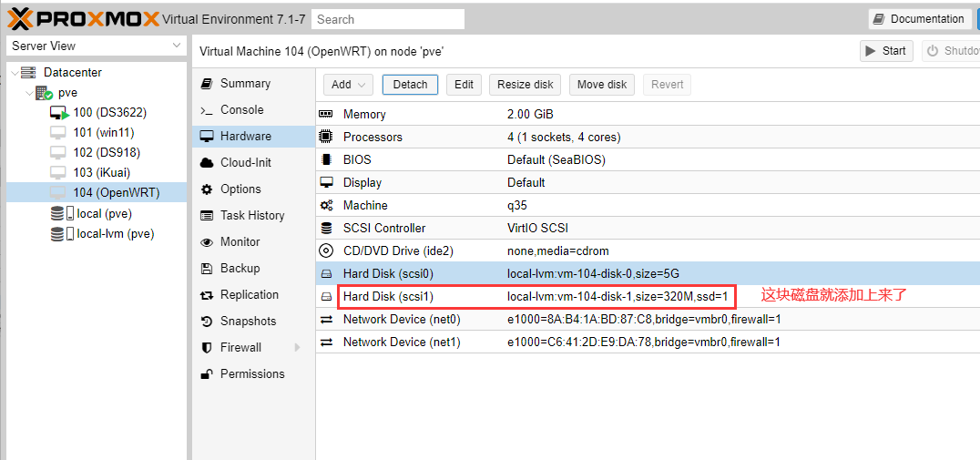Screen dimensions: 980x460
Task: Open the Console tab
Action: (241, 110)
